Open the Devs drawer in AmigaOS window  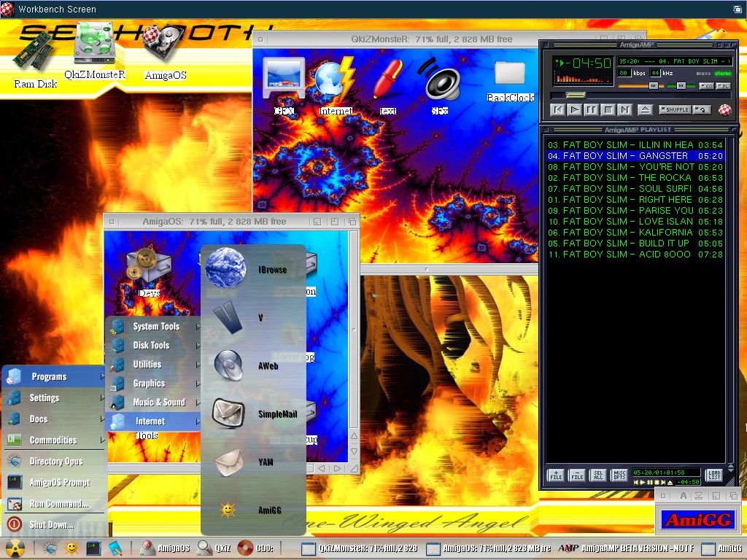(x=149, y=273)
